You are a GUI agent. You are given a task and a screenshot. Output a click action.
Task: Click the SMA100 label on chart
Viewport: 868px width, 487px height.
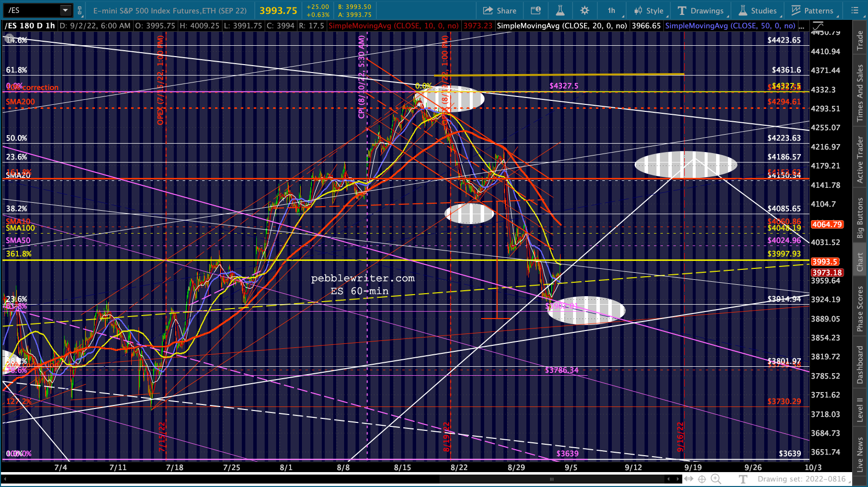[20, 228]
